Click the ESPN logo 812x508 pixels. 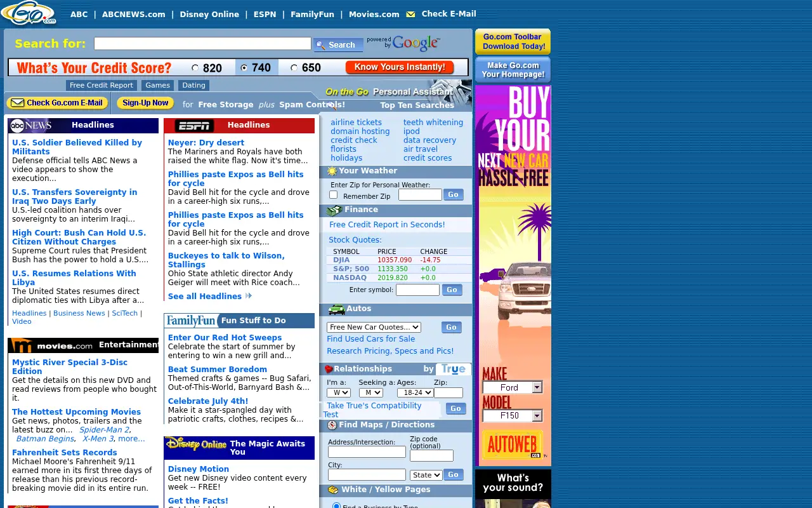194,125
